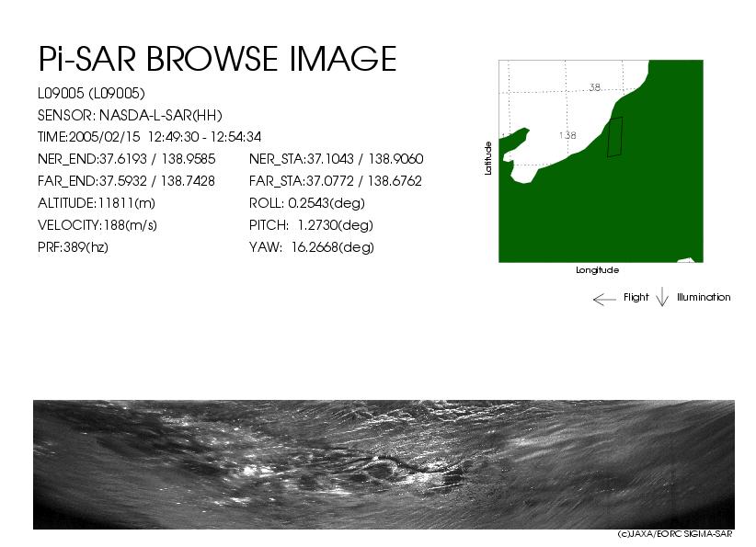Click the Pi-SAR BROWSE IMAGE title
The image size is (756, 547).
click(x=217, y=59)
